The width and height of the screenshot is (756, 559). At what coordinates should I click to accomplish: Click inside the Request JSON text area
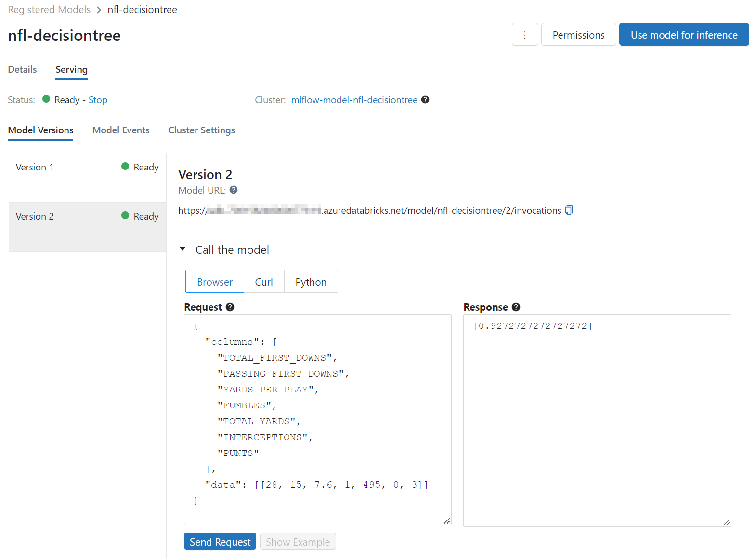(x=318, y=419)
